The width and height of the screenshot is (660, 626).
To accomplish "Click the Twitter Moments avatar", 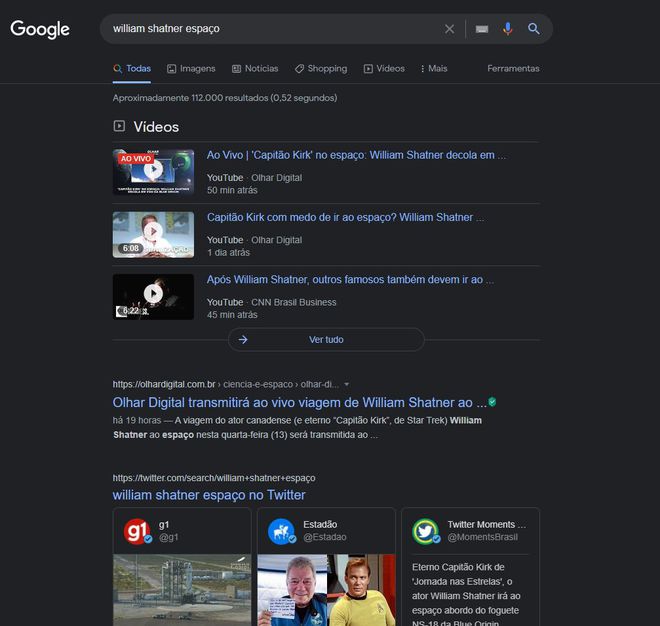I will [x=426, y=531].
